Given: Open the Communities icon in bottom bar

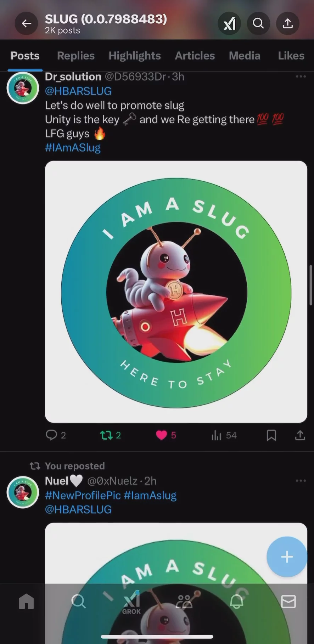Looking at the screenshot, I should [184, 601].
